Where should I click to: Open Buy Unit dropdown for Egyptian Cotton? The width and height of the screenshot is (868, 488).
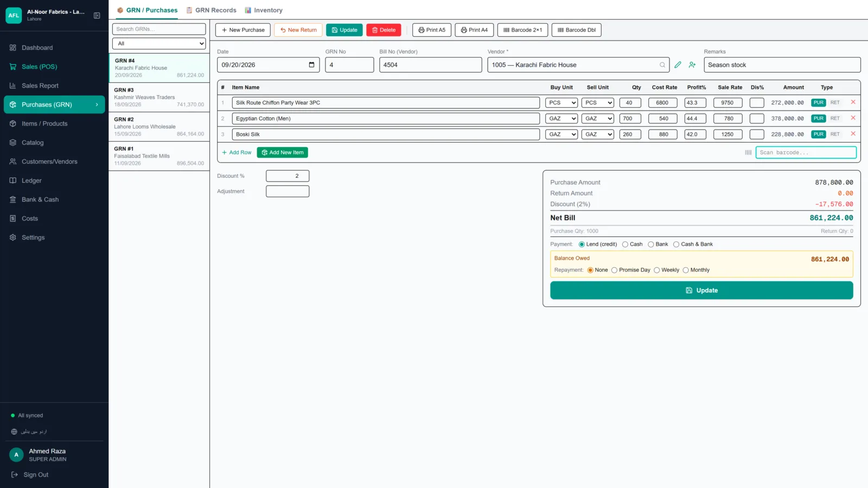561,118
